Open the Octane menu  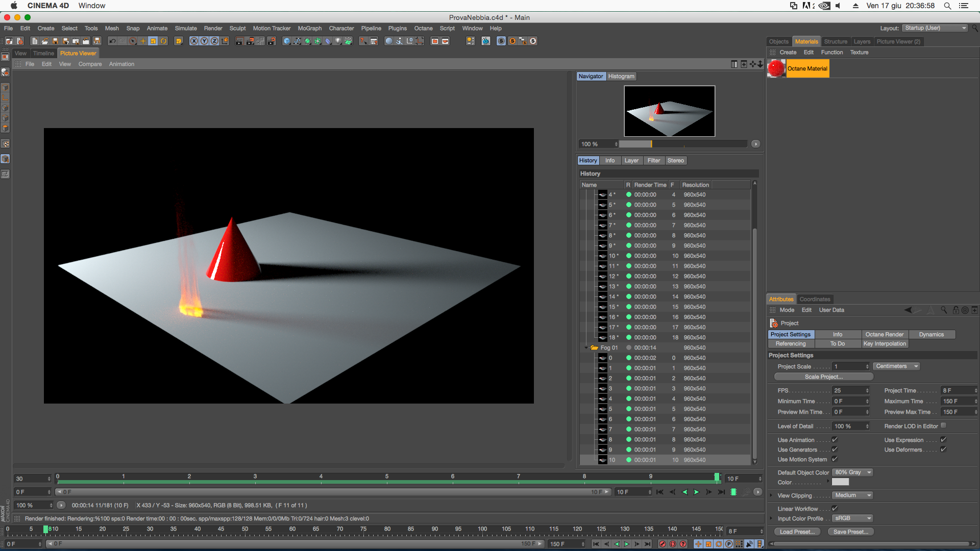pyautogui.click(x=423, y=29)
